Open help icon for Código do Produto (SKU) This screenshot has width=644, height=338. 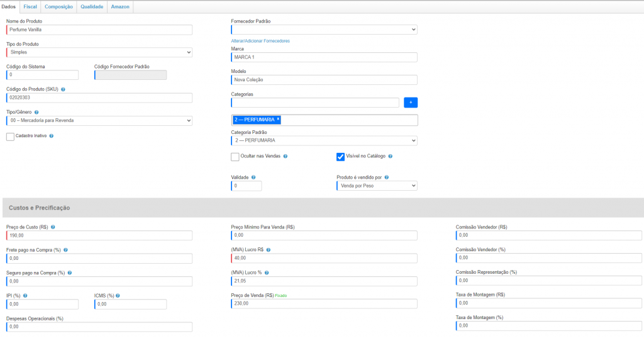[x=63, y=89]
